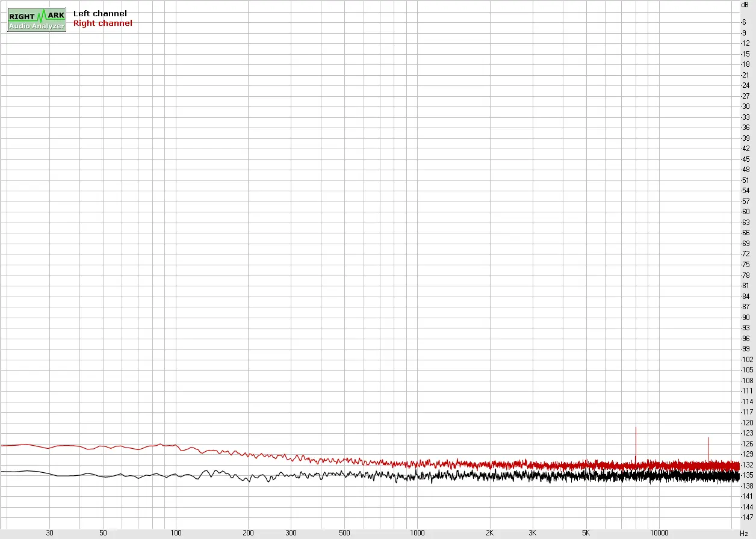Click the 2K frequency axis label

pyautogui.click(x=490, y=533)
